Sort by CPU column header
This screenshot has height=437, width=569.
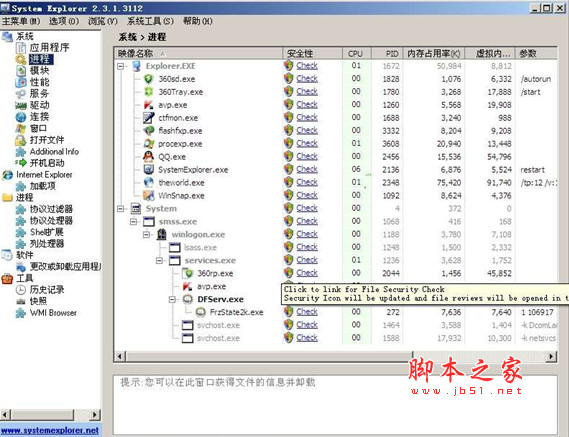click(357, 54)
